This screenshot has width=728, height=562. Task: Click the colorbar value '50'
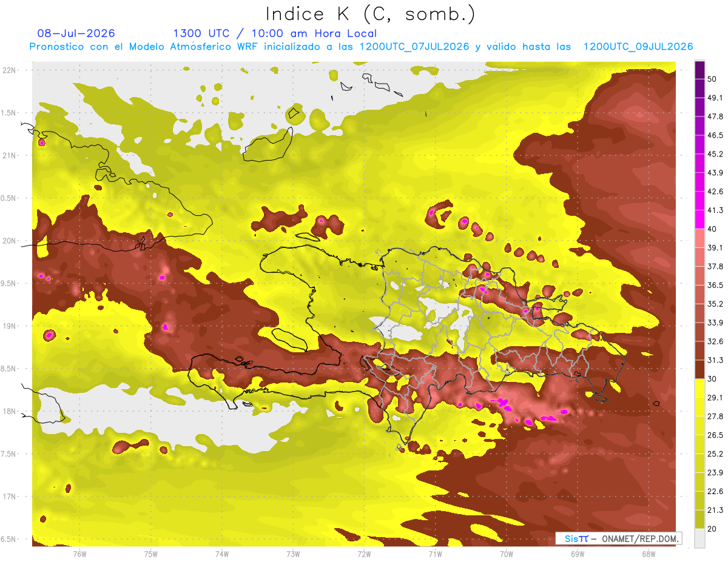click(x=712, y=79)
